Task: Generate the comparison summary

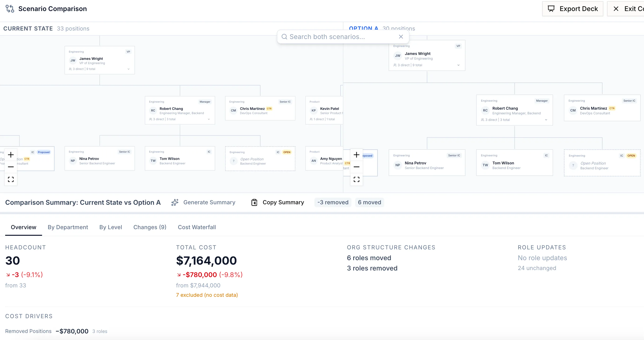Action: (x=203, y=202)
